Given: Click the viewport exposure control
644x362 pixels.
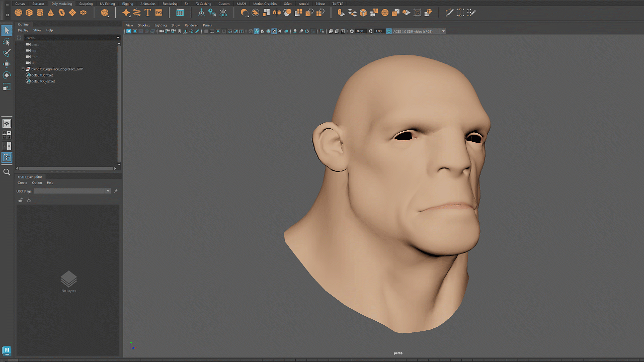Looking at the screenshot, I should tap(360, 31).
